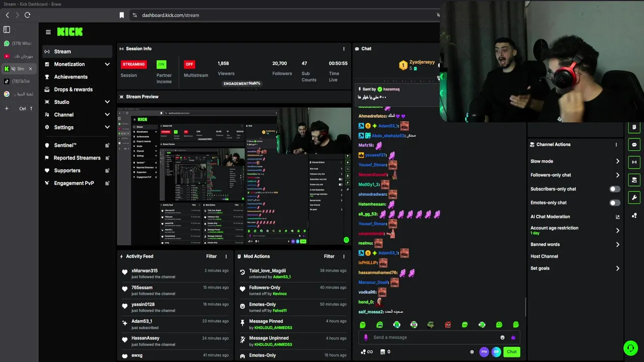
Task: Expand Account age restriction options
Action: (618, 230)
